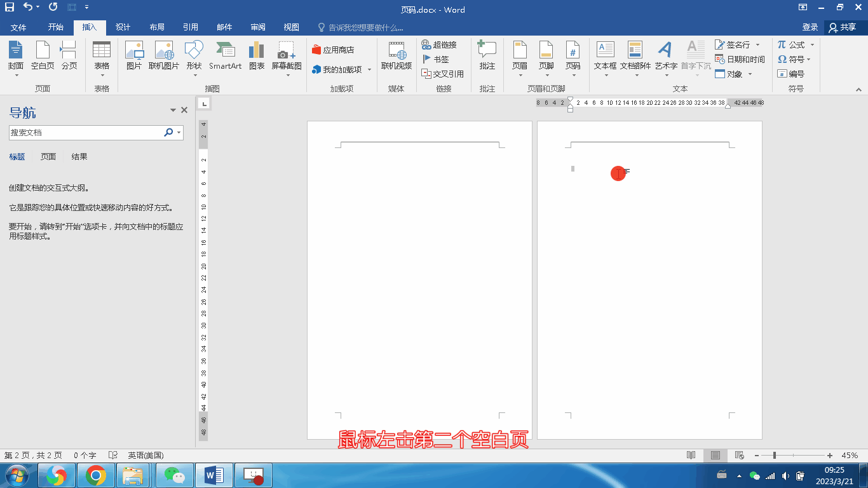Toggle the ribbon display options button
The width and height of the screenshot is (868, 488).
(803, 8)
